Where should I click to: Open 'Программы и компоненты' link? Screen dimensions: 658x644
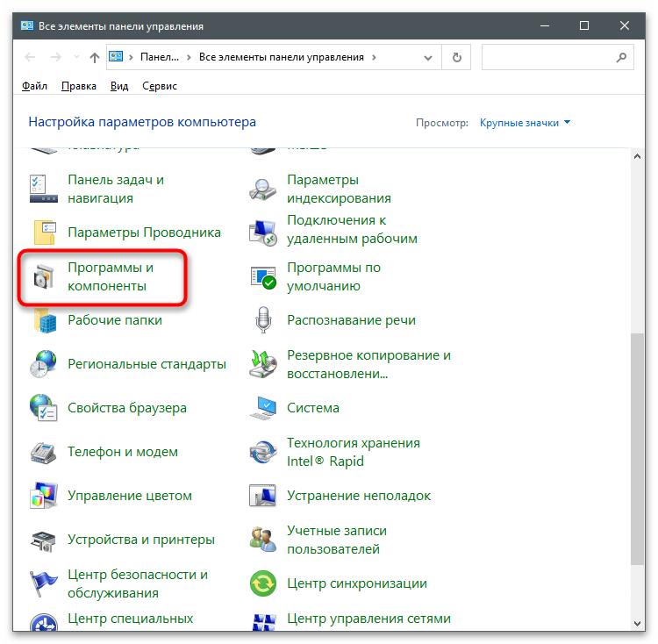point(111,276)
